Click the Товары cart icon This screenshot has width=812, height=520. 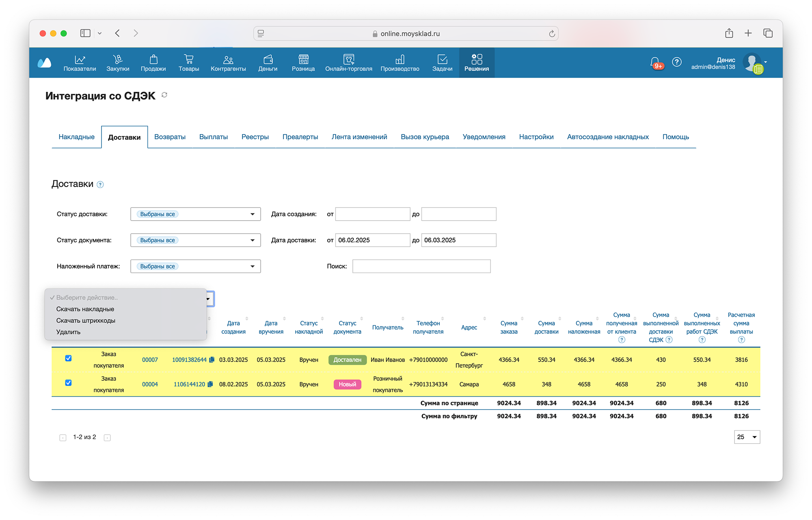pos(188,59)
